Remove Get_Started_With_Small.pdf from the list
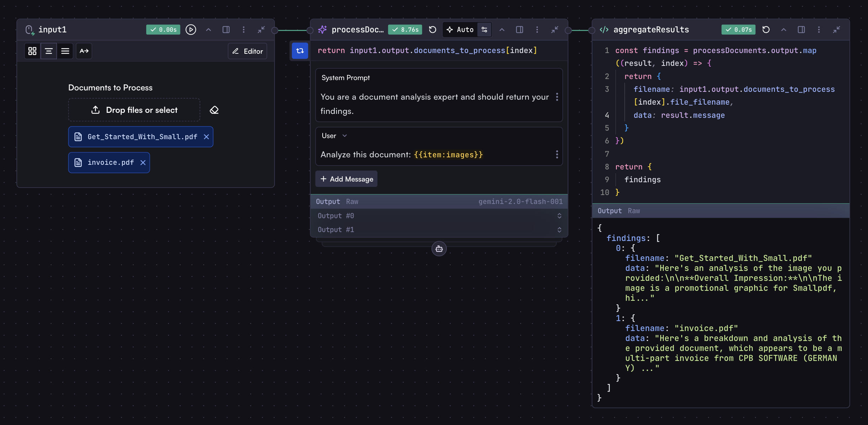The image size is (868, 425). coord(206,137)
